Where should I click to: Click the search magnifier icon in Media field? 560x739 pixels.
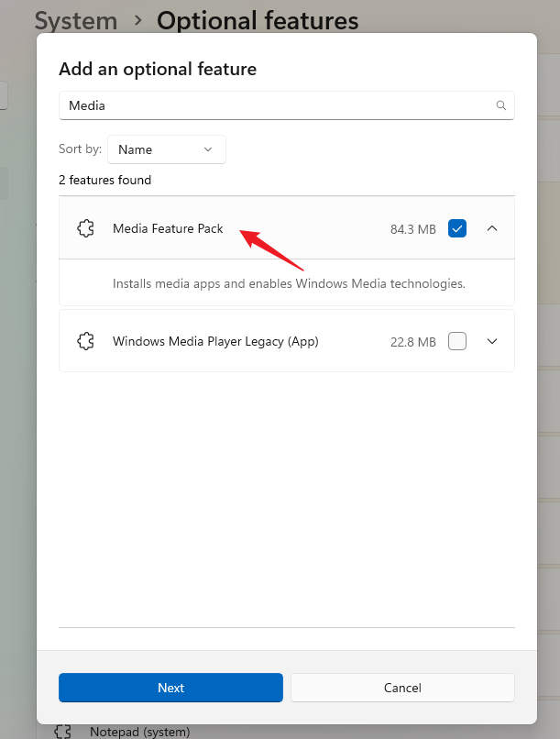[501, 105]
